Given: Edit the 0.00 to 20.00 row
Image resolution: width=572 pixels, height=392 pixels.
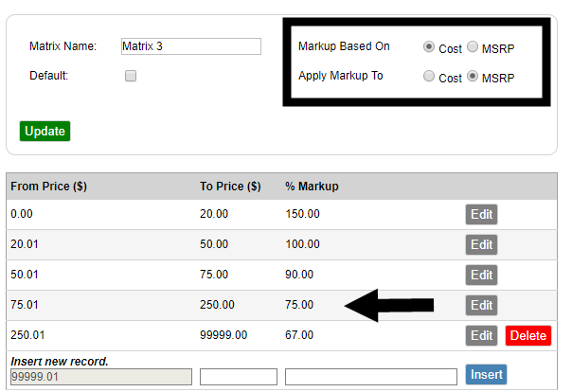Looking at the screenshot, I should pos(481,214).
